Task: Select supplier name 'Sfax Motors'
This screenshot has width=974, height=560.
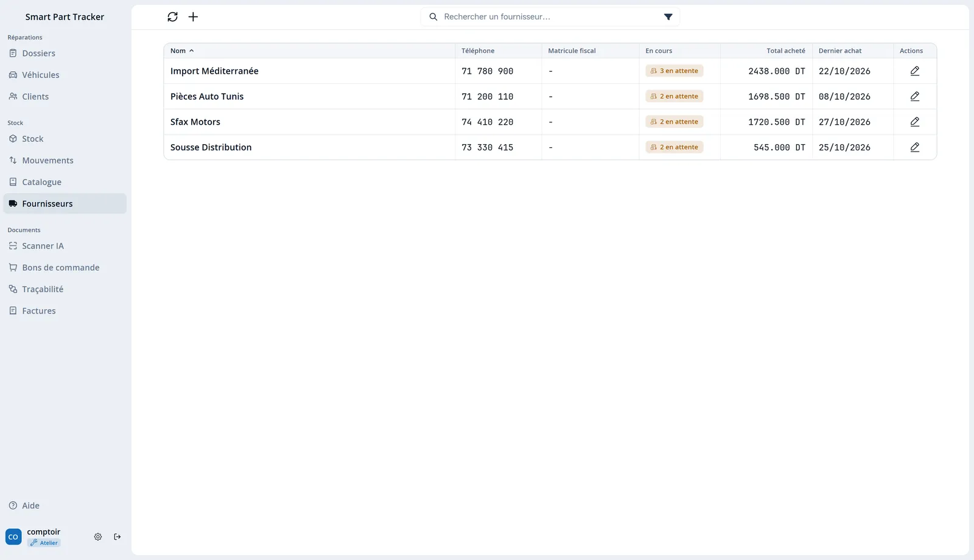Action: [x=195, y=122]
